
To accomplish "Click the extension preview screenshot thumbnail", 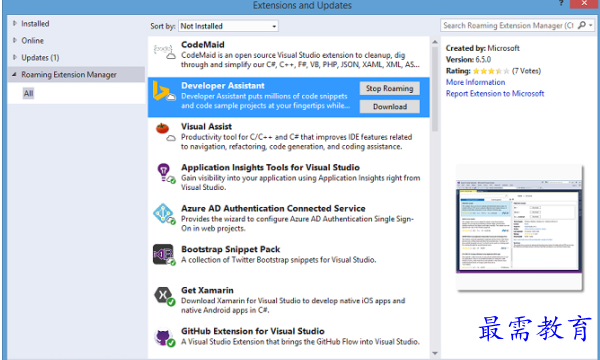I will pyautogui.click(x=519, y=229).
